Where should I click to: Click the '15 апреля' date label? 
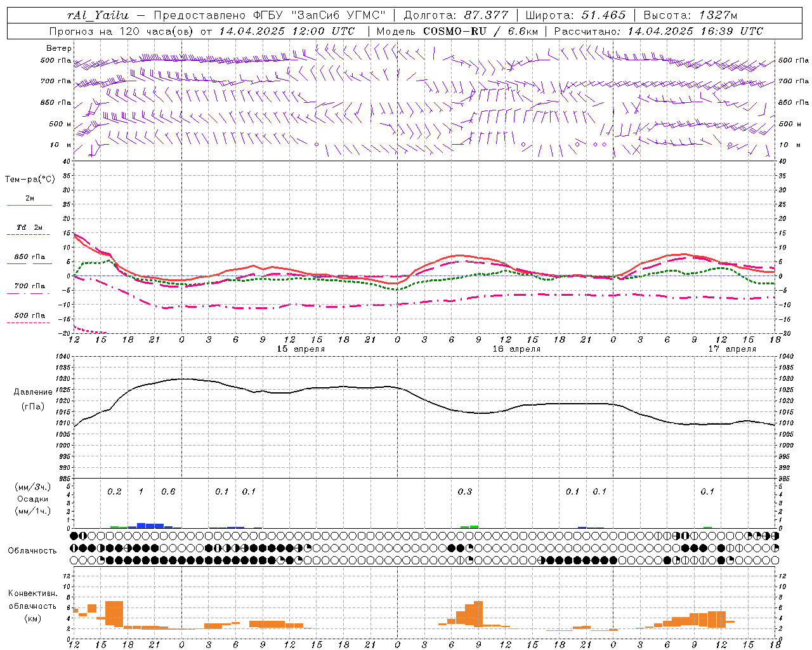301,349
